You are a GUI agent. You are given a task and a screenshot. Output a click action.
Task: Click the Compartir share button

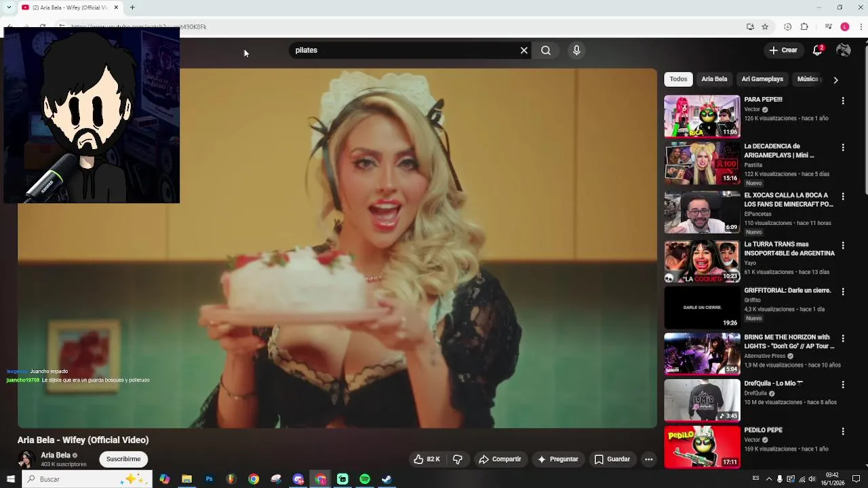click(x=500, y=460)
